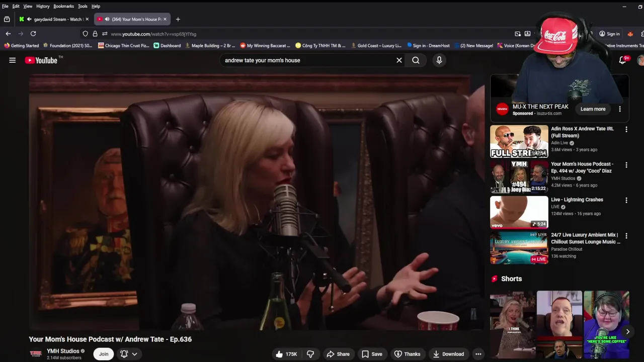
Task: Open options for Adin Ross X Andrew Tate video
Action: (x=626, y=129)
